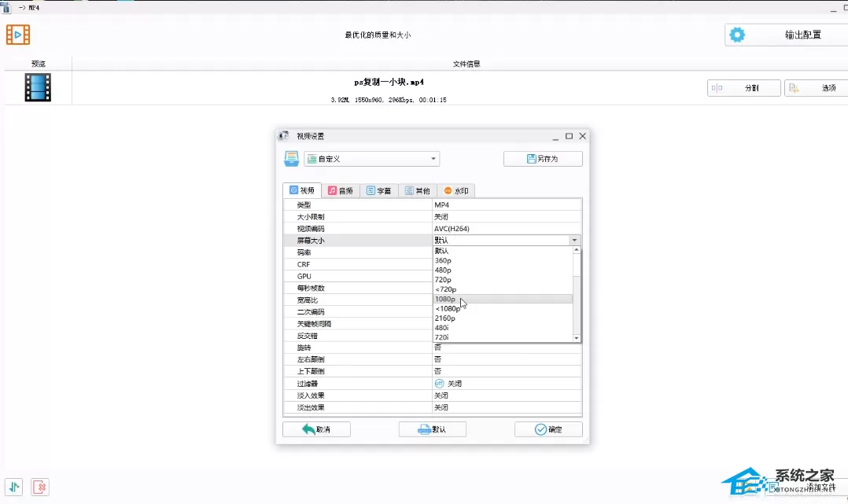Select the 宽高比 row label
The width and height of the screenshot is (848, 504).
(x=307, y=300)
